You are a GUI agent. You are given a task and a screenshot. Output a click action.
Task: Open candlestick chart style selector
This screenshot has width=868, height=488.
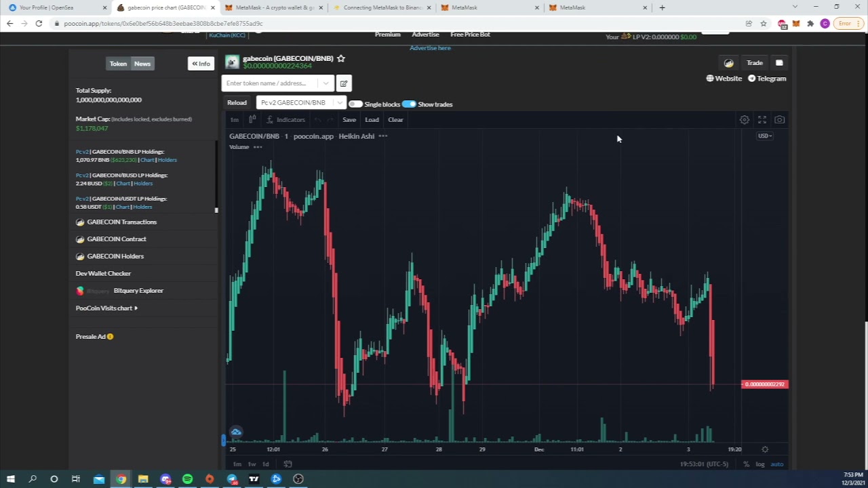click(x=252, y=120)
